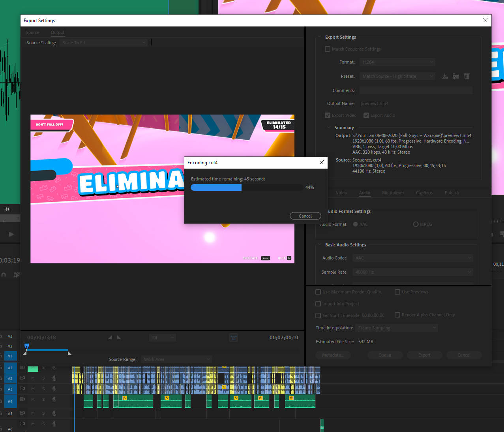Enable Use Maximum Render Quality checkbox
The width and height of the screenshot is (504, 432).
(318, 292)
